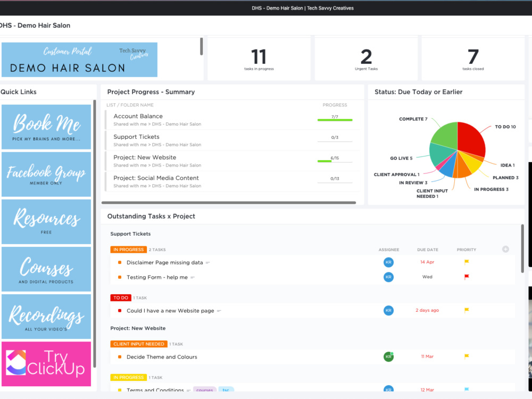
Task: Click the Recordings quick link
Action: (x=46, y=316)
